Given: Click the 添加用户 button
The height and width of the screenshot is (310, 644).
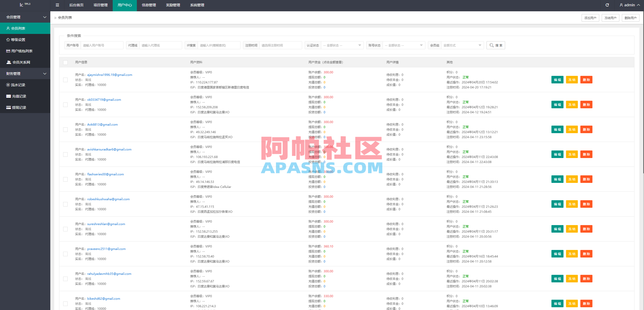Looking at the screenshot, I should tap(590, 18).
